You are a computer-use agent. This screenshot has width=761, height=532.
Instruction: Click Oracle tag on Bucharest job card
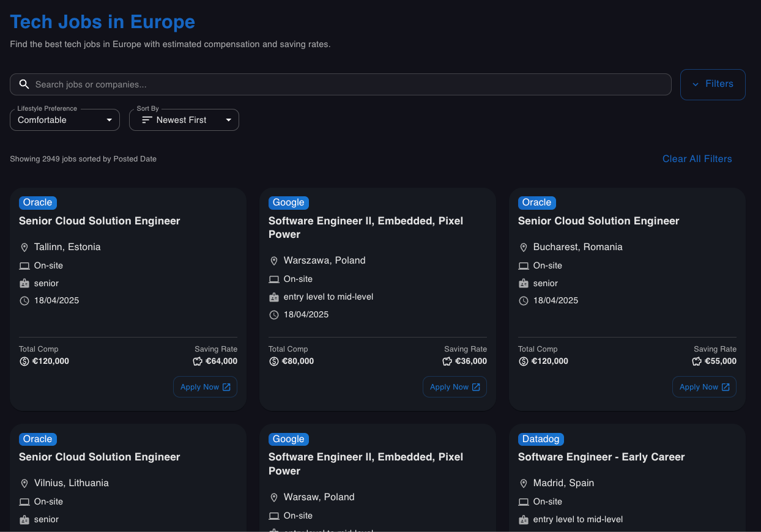(x=537, y=202)
